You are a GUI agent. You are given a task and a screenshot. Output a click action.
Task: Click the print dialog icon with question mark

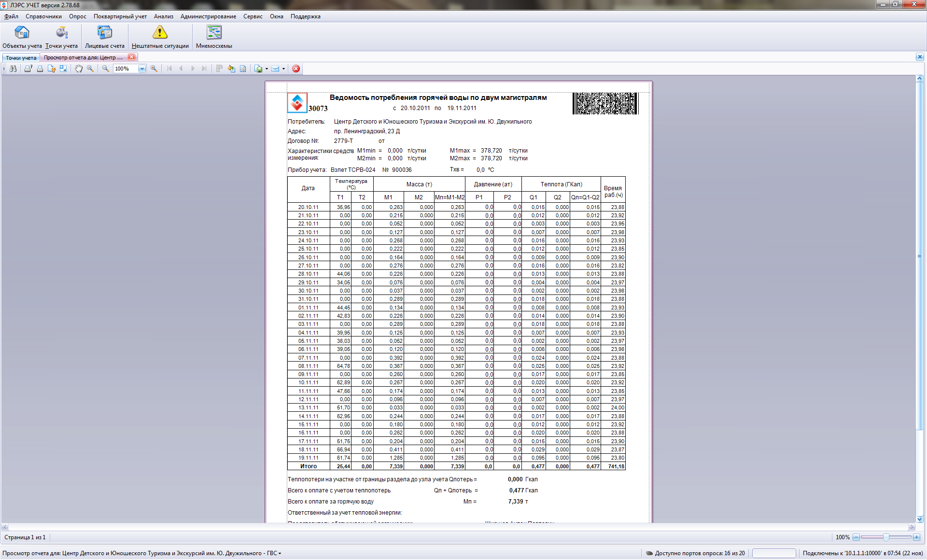tap(28, 69)
